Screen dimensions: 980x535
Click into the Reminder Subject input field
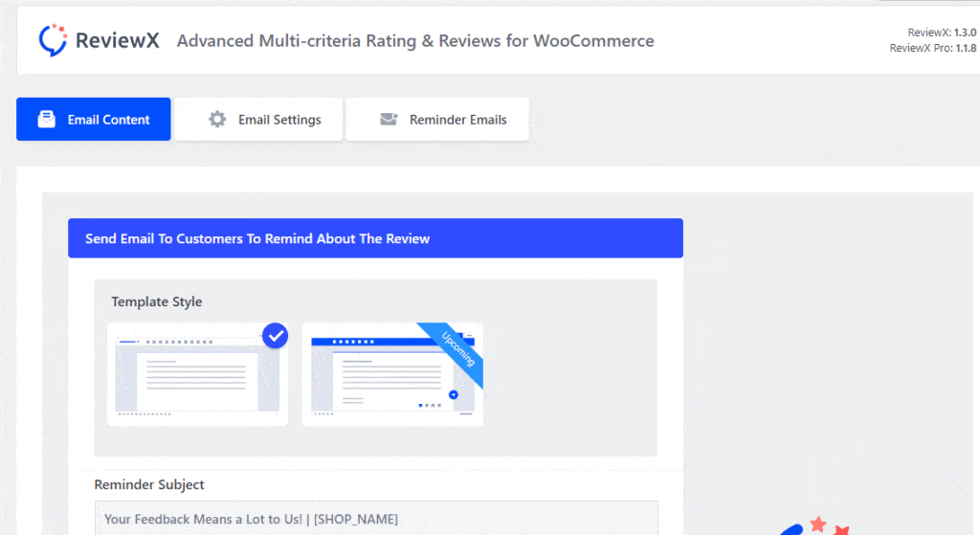point(376,518)
